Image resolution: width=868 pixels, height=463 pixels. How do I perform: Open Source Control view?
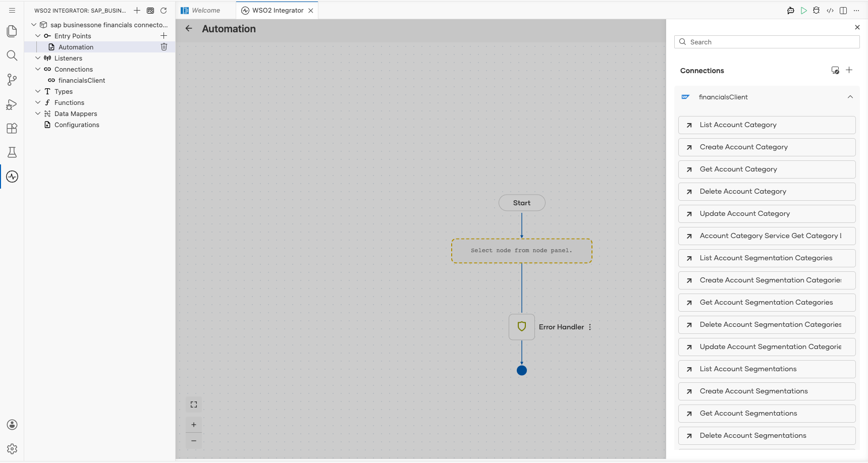tap(12, 80)
